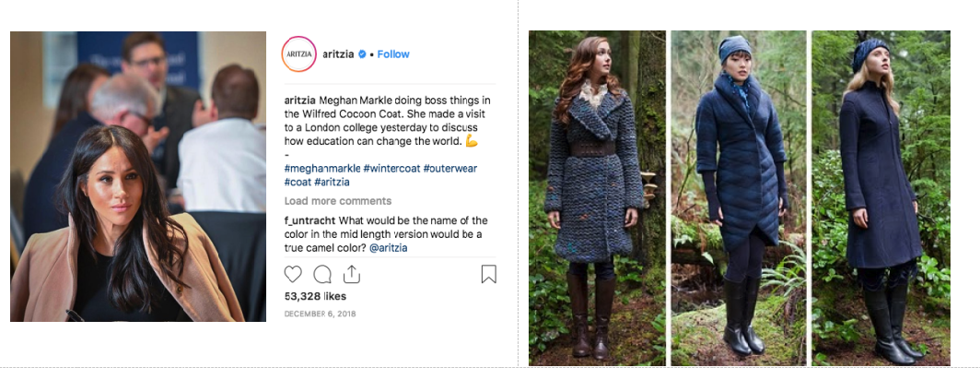This screenshot has height=368, width=980.
Task: Follow the aritzia account
Action: (x=393, y=54)
